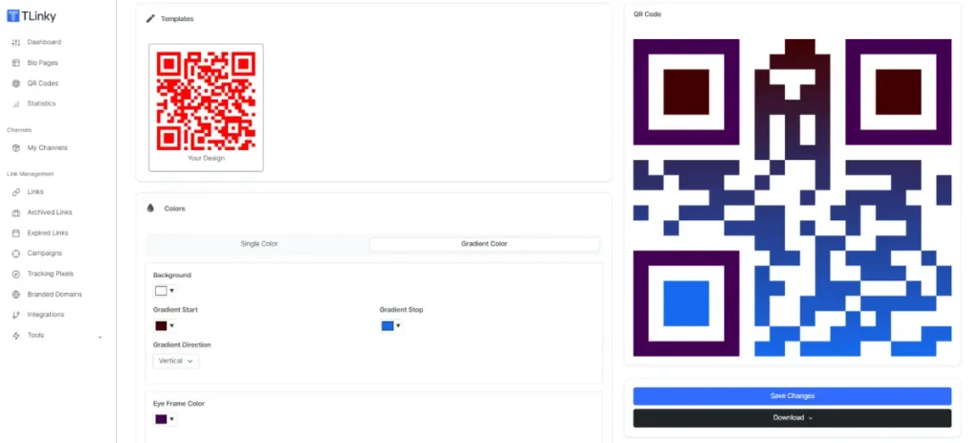Open Branded Domains page
Viewport: 980px width, 443px height.
point(55,295)
